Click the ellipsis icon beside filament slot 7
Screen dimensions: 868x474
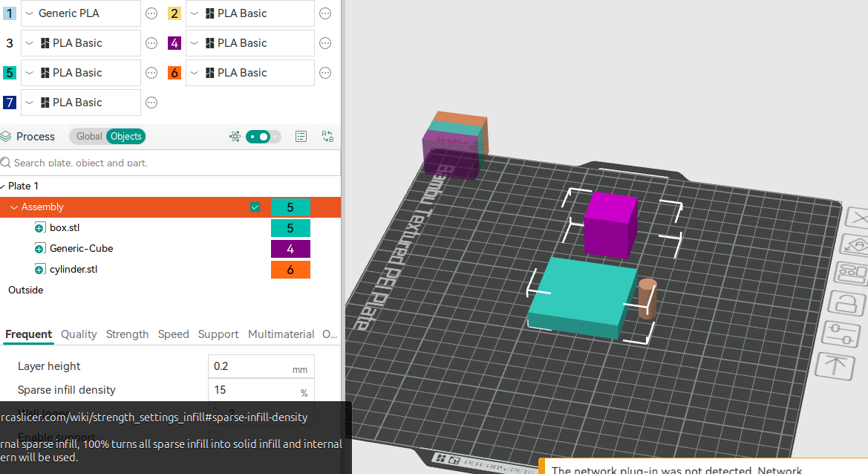coord(151,103)
